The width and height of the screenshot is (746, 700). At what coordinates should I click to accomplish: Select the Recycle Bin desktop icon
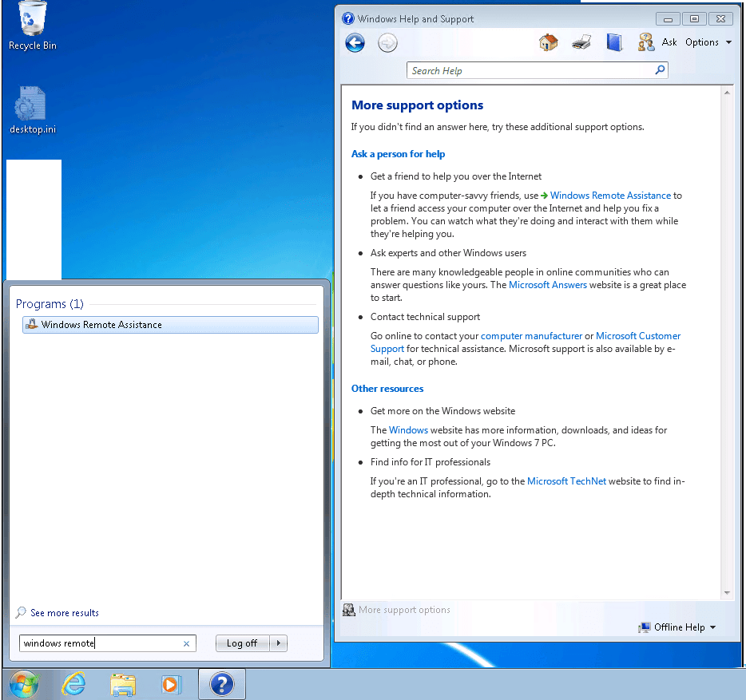pyautogui.click(x=33, y=26)
